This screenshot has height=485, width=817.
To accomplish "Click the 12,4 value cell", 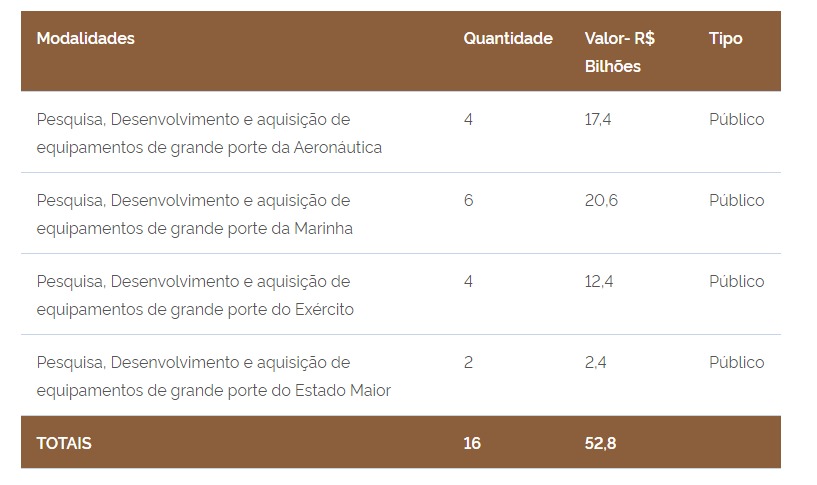I will [599, 282].
